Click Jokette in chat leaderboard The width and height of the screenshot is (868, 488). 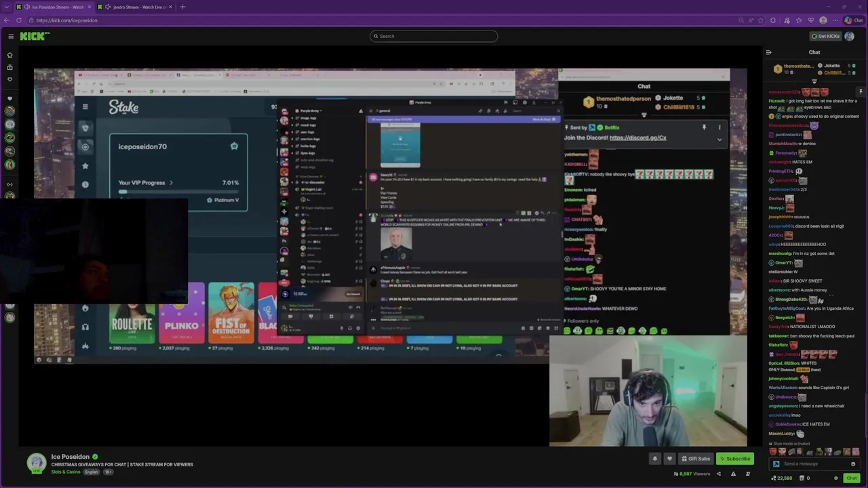tap(831, 66)
